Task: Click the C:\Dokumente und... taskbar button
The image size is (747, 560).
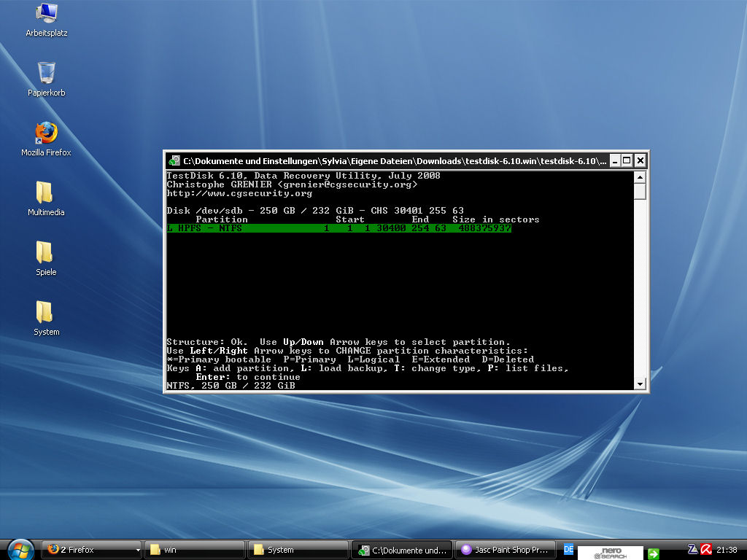Action: (402, 550)
